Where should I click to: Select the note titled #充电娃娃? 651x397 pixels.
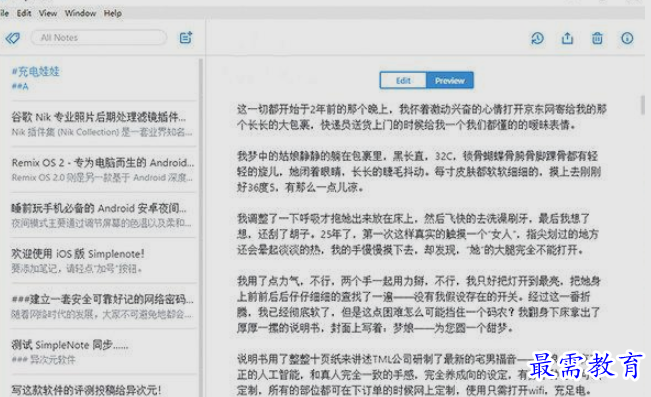[x=103, y=78]
